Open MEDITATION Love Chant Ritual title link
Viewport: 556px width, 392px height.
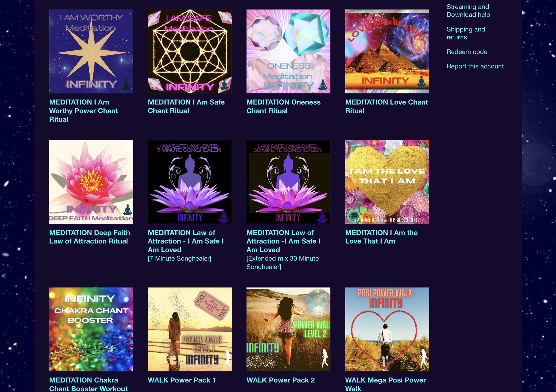pyautogui.click(x=387, y=106)
